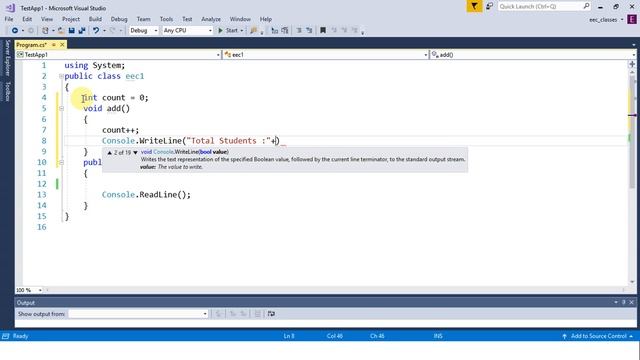Image resolution: width=640 pixels, height=360 pixels.
Task: Open the Tools menu
Action: pos(166,19)
